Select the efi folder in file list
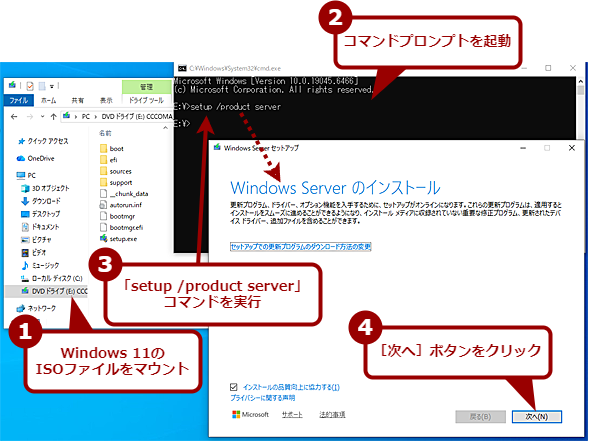589x442 pixels. [x=109, y=160]
